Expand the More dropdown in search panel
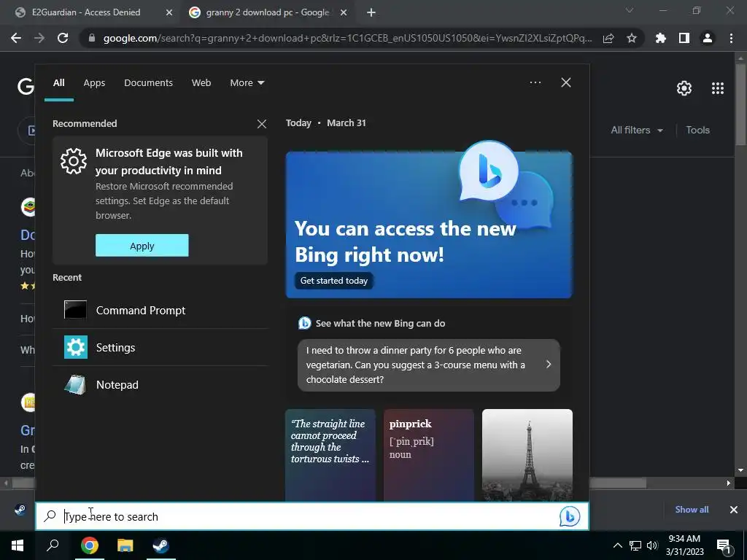747x560 pixels. tap(247, 83)
